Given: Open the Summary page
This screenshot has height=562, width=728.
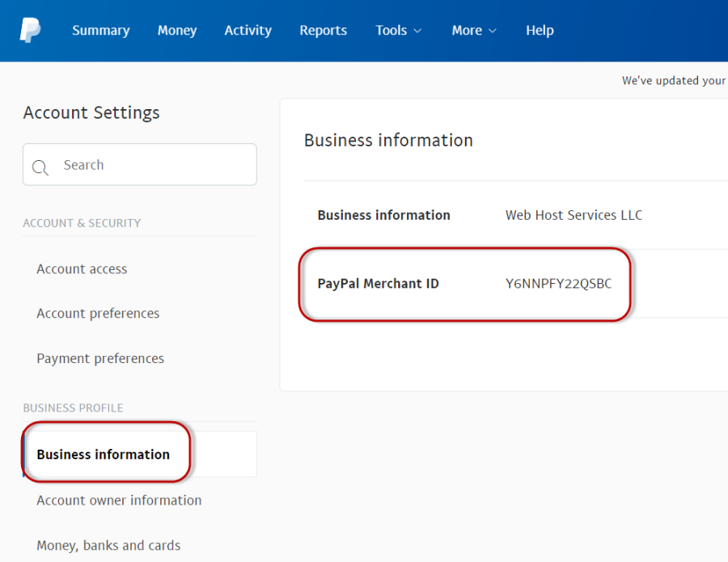Looking at the screenshot, I should pyautogui.click(x=100, y=30).
